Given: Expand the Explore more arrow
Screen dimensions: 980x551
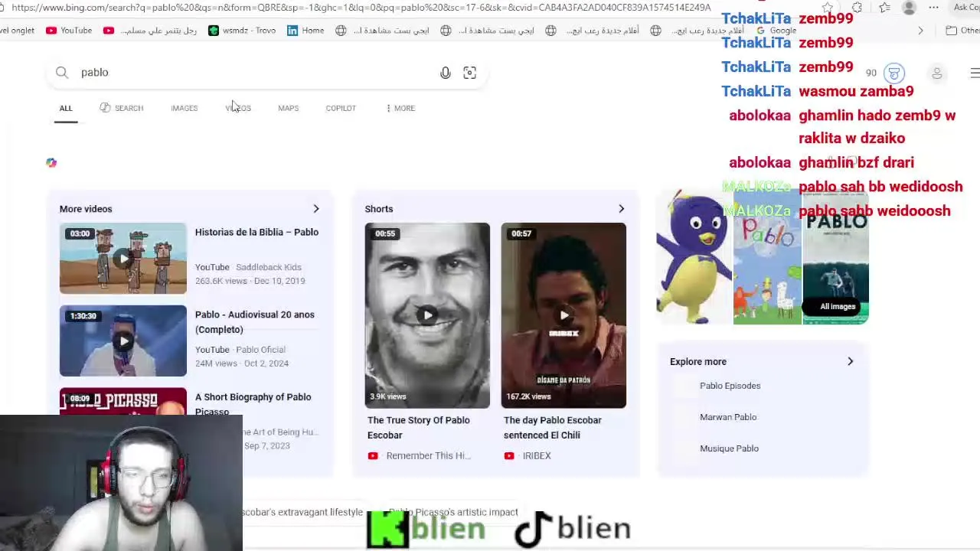Looking at the screenshot, I should [x=850, y=361].
